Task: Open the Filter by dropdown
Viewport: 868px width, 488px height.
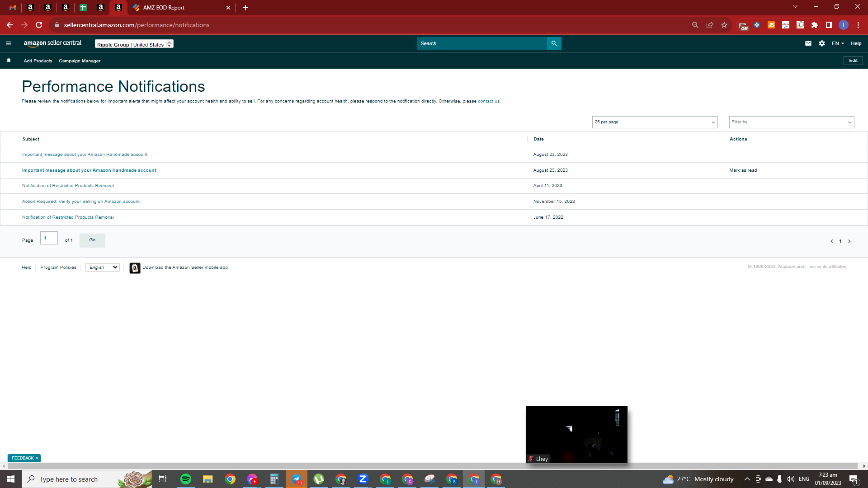Action: [792, 122]
